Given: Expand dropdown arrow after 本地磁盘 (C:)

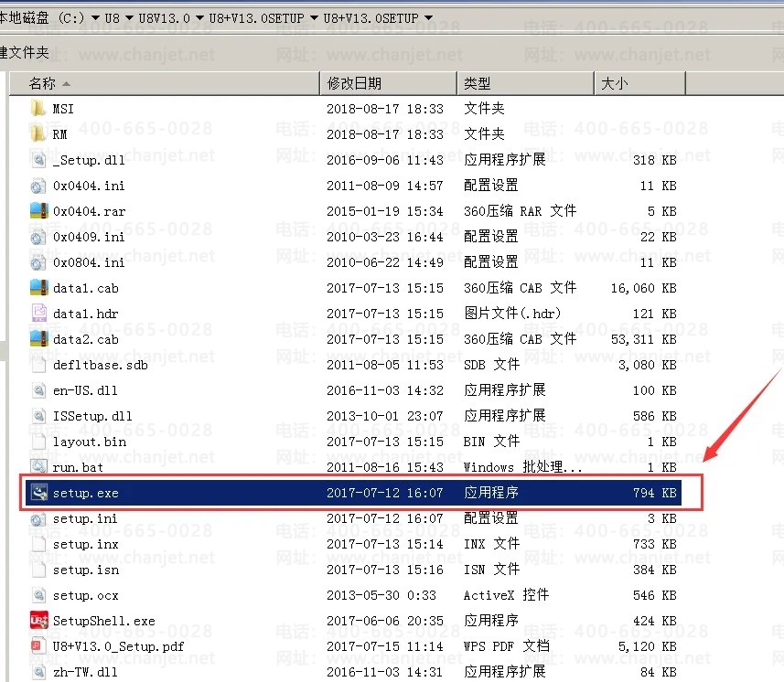Looking at the screenshot, I should tap(95, 18).
